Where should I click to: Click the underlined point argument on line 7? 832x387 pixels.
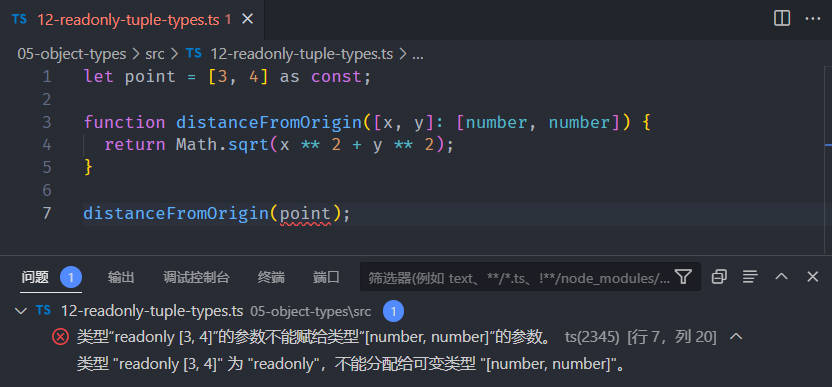tap(305, 213)
